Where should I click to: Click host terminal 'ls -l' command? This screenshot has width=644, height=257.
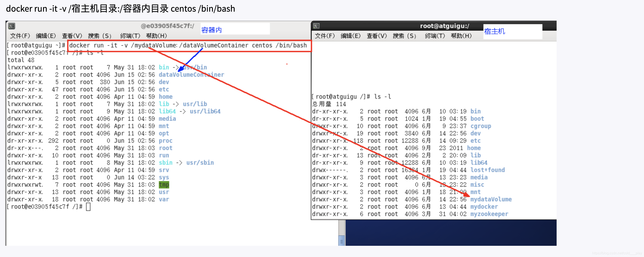pyautogui.click(x=382, y=97)
